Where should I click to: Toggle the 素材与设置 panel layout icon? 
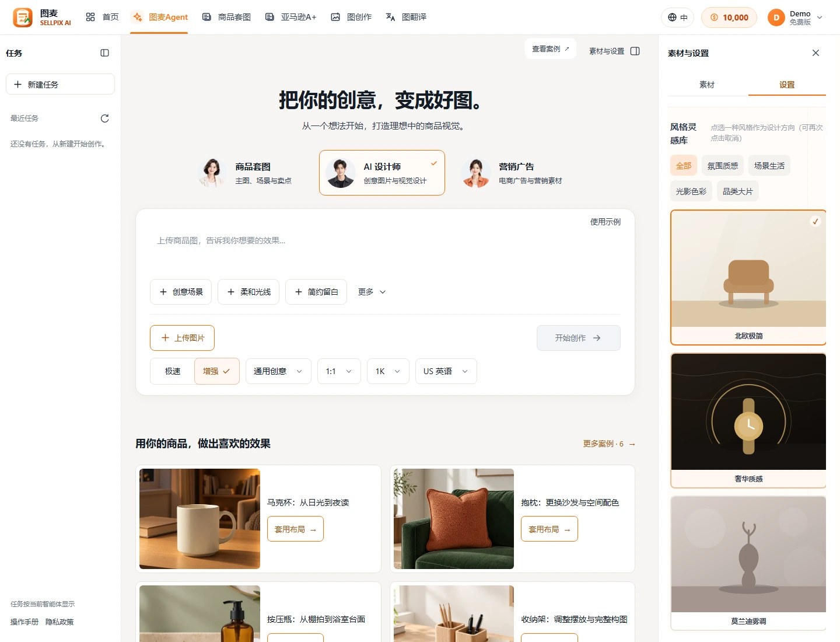635,51
